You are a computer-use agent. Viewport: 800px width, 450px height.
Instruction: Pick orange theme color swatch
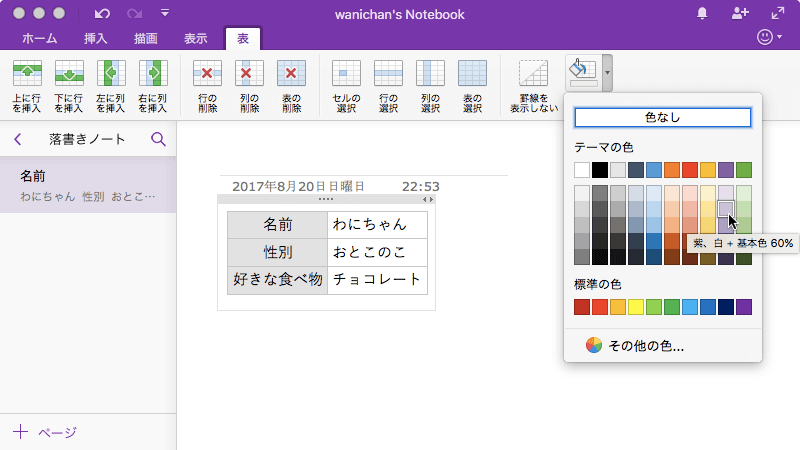click(672, 170)
